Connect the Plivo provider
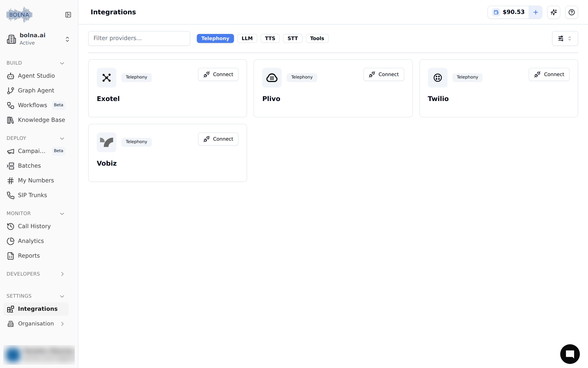Viewport: 588px width, 368px height. pyautogui.click(x=384, y=74)
